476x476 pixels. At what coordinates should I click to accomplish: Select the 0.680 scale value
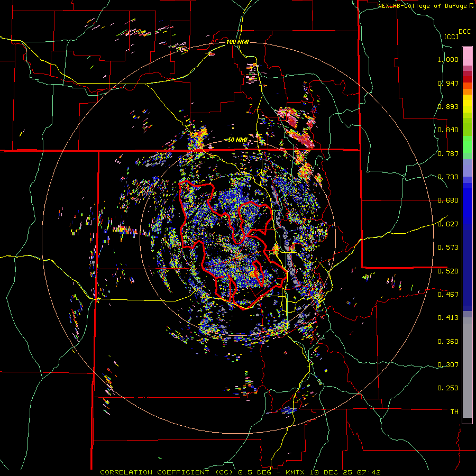[448, 200]
